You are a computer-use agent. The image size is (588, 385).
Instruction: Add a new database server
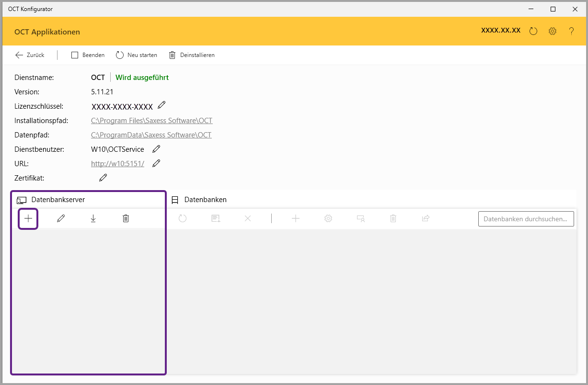click(x=28, y=219)
